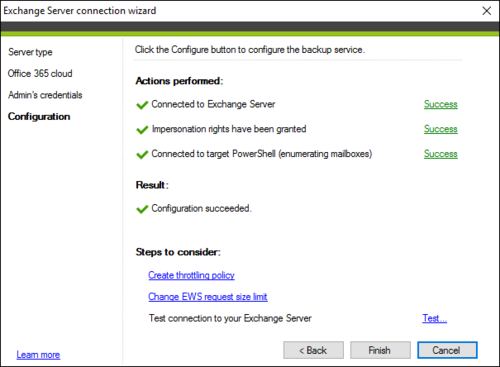The height and width of the screenshot is (367, 500).
Task: Click checkmark icon beside Connected to target PowerShell
Action: [x=142, y=155]
